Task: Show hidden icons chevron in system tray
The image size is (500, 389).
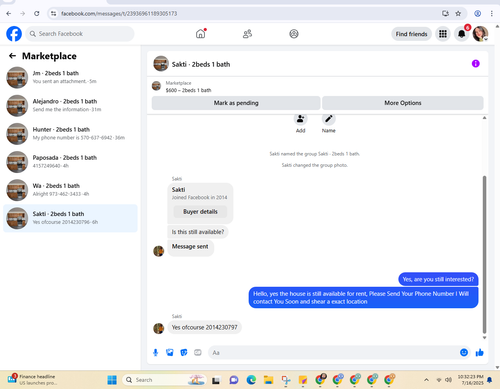Action: 426,380
